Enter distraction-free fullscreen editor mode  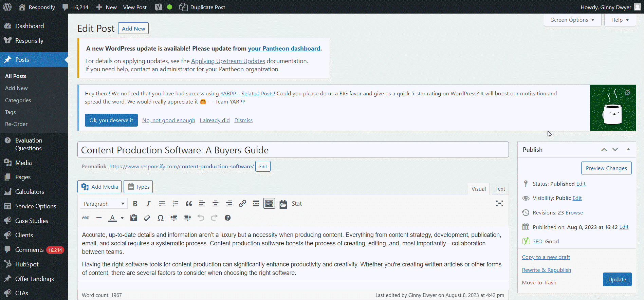click(499, 204)
